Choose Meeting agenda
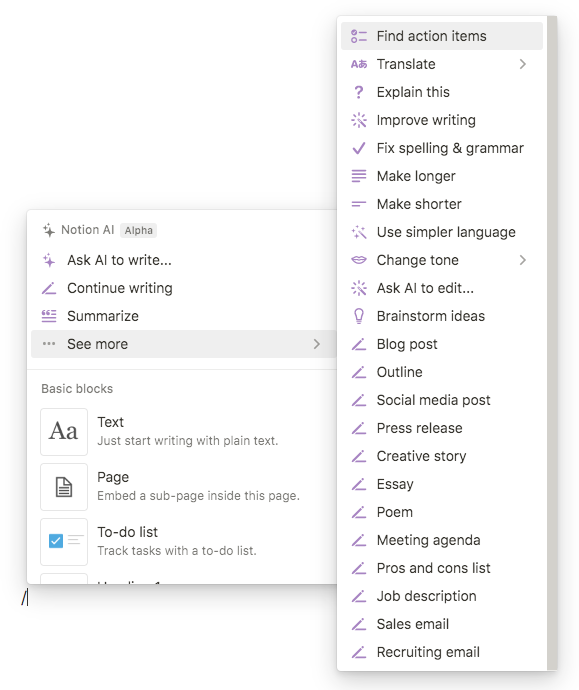This screenshot has width=579, height=690. 442,540
